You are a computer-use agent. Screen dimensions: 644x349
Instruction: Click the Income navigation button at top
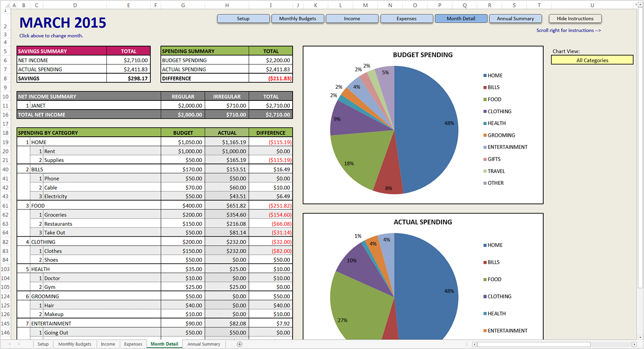pos(352,19)
